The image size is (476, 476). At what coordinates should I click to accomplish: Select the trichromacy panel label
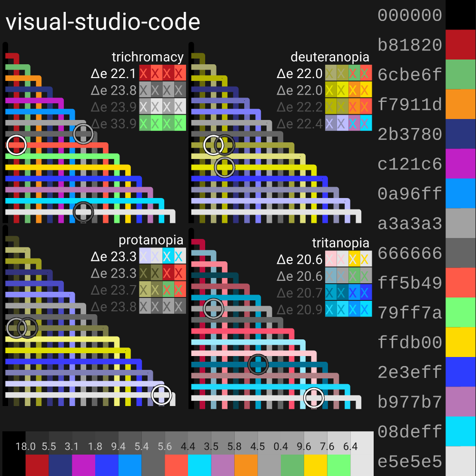click(148, 57)
